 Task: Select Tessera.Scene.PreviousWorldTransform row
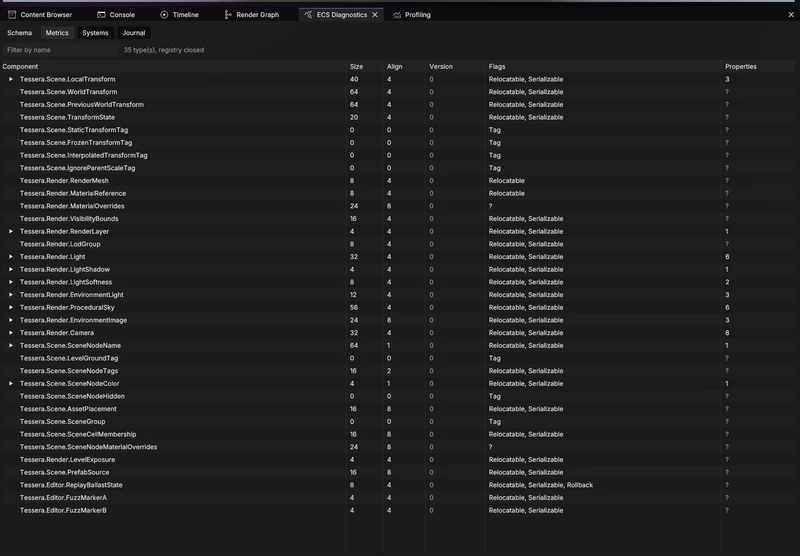tap(400, 105)
